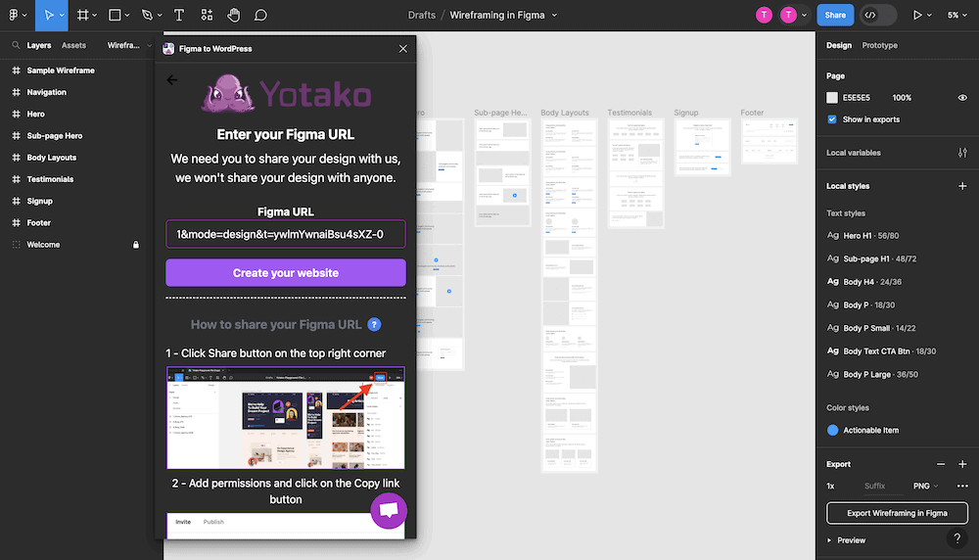Open the Local variables settings icon
This screenshot has height=560, width=979.
coord(962,153)
